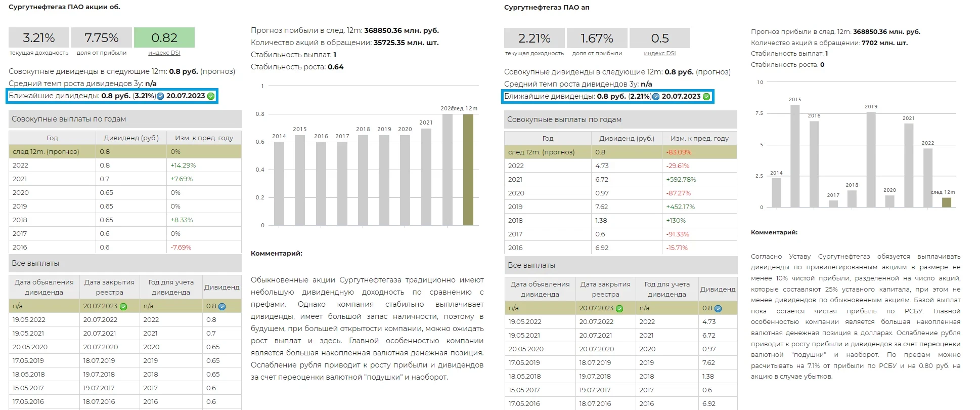Click blue check icon beside 2.21% nearest dividend

(656, 97)
